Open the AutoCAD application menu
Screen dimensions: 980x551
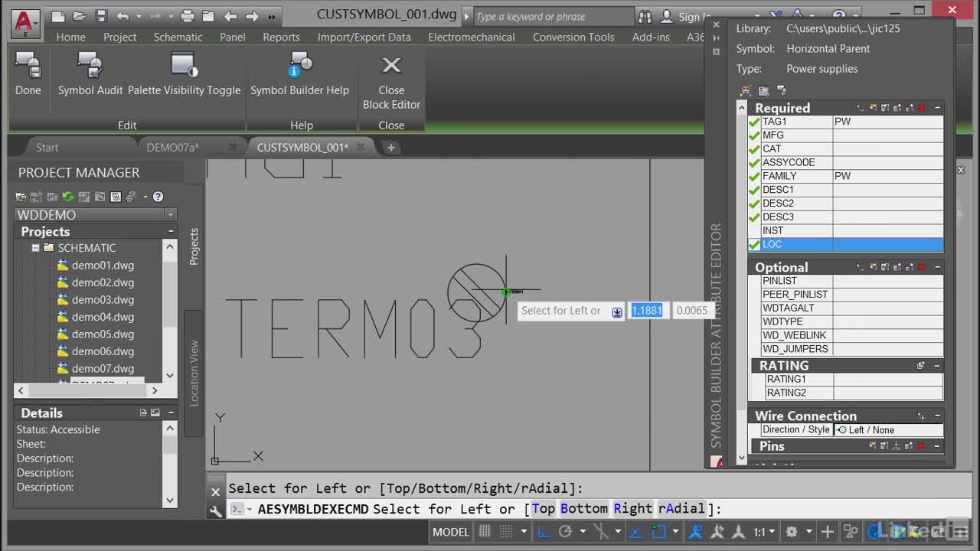pyautogui.click(x=25, y=23)
